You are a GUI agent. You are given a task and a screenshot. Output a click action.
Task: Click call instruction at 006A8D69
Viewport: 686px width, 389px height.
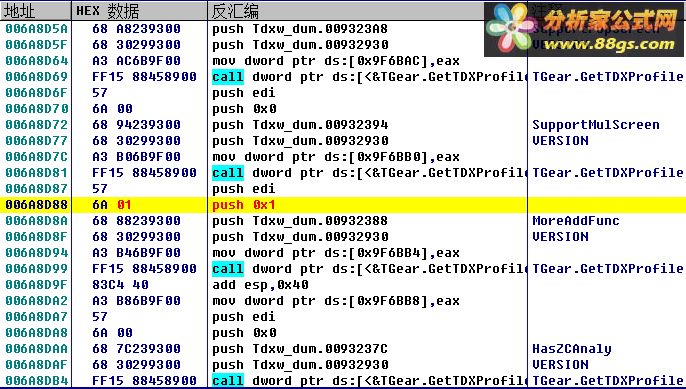point(370,77)
